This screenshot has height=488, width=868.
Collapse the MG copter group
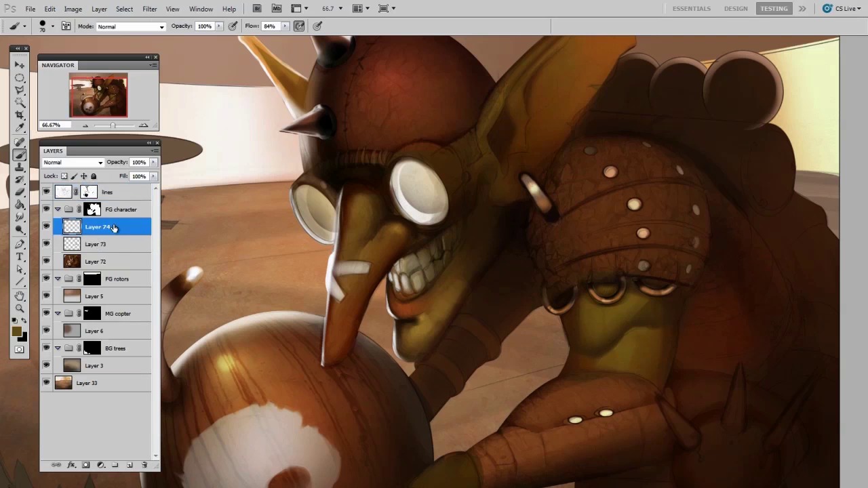[58, 313]
